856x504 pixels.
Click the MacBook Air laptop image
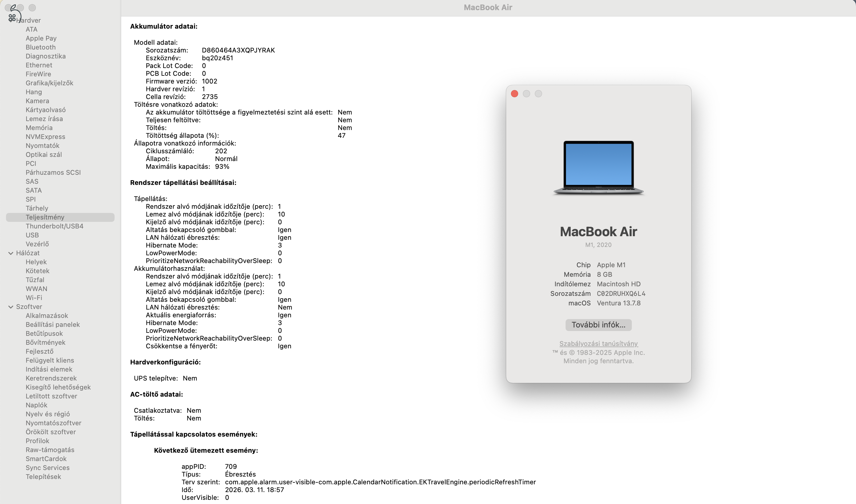[598, 167]
